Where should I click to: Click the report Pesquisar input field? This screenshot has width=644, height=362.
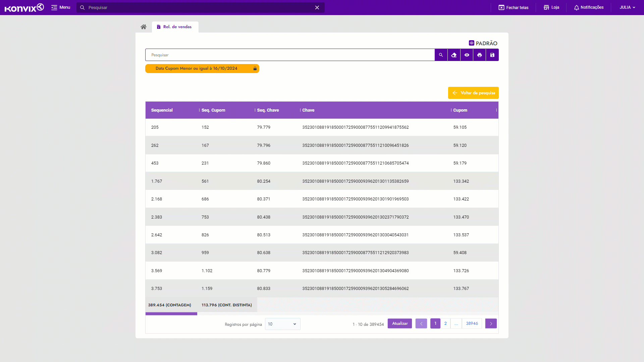point(290,55)
